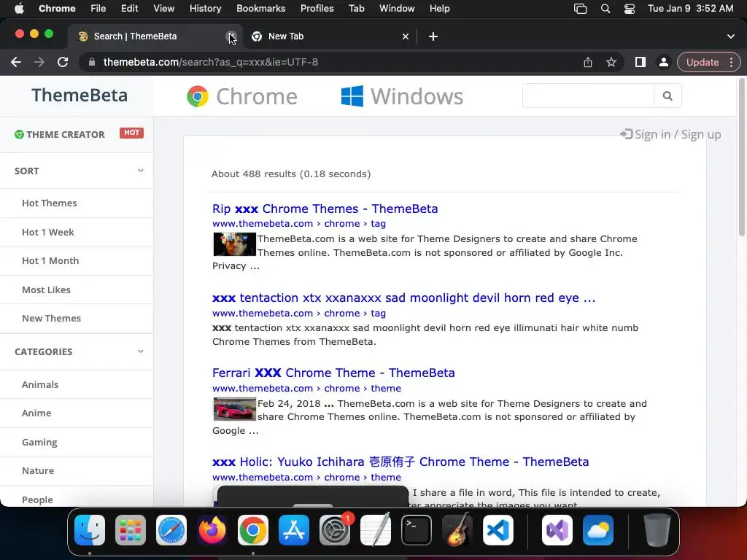Click the Update button in Chrome toolbar
This screenshot has width=747, height=560.
[703, 63]
